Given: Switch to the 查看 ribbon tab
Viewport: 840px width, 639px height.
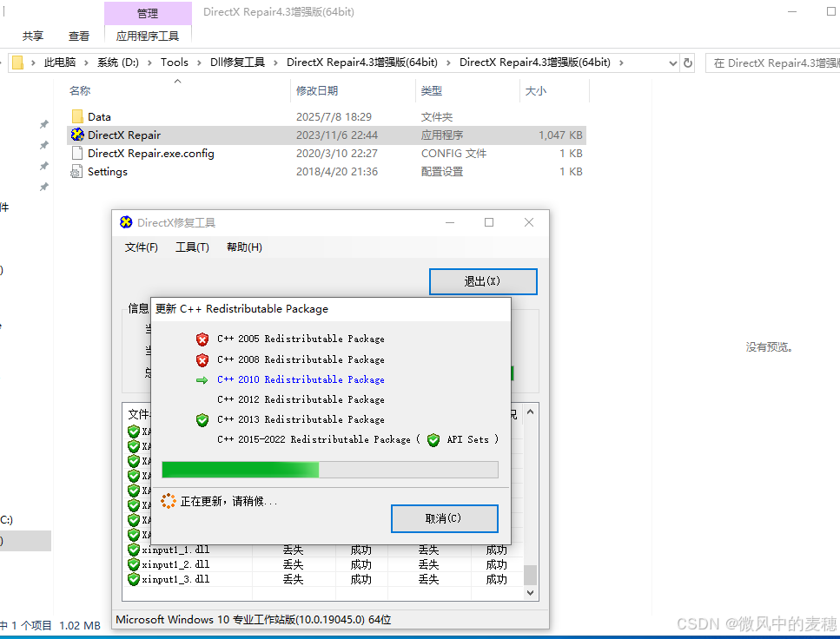Looking at the screenshot, I should click(79, 36).
